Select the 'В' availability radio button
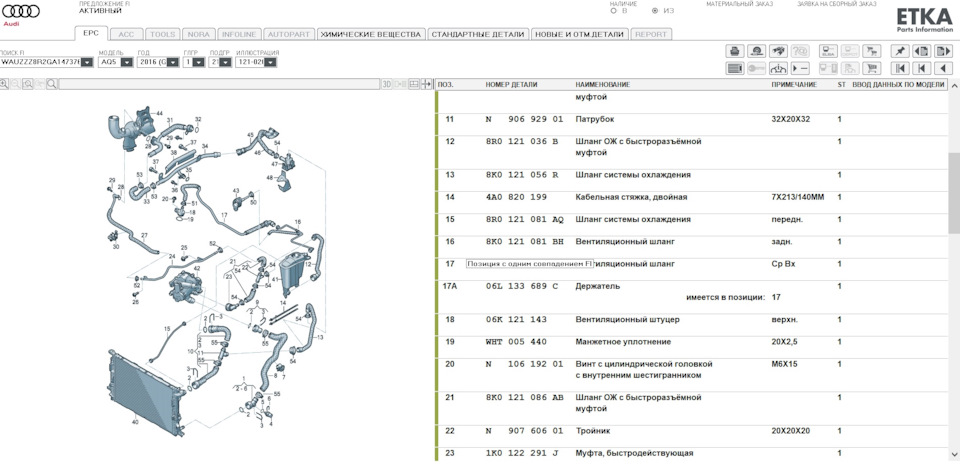The height and width of the screenshot is (467, 960). [x=613, y=12]
